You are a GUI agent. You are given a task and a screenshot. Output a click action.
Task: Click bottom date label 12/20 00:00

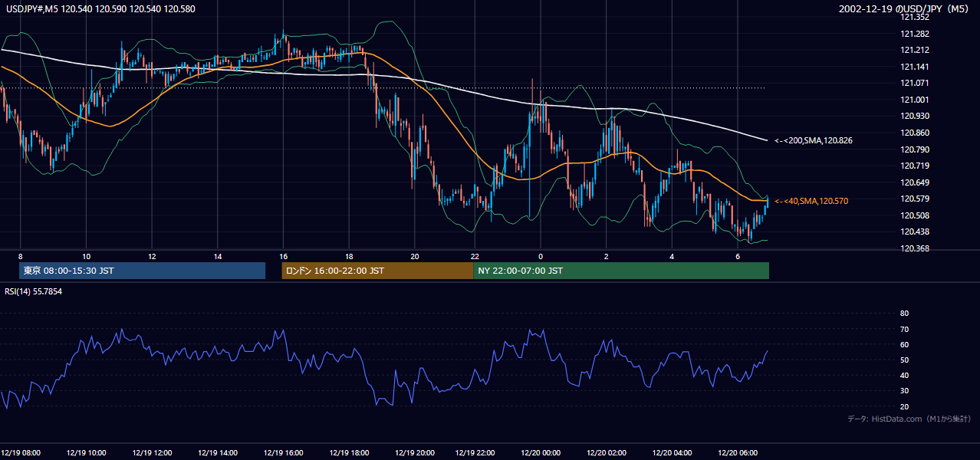[x=541, y=453]
